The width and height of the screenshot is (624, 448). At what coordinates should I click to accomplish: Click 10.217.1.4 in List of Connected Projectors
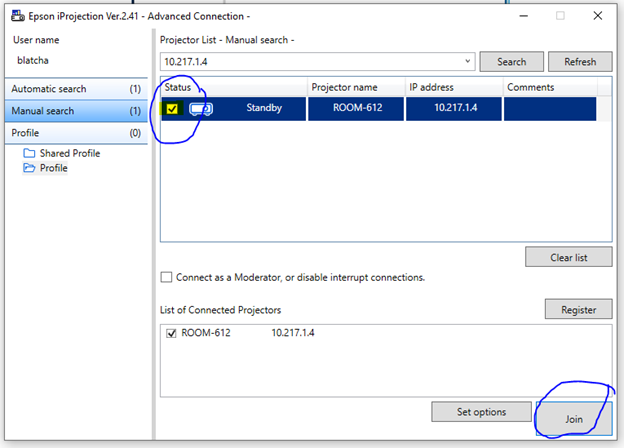tap(293, 333)
